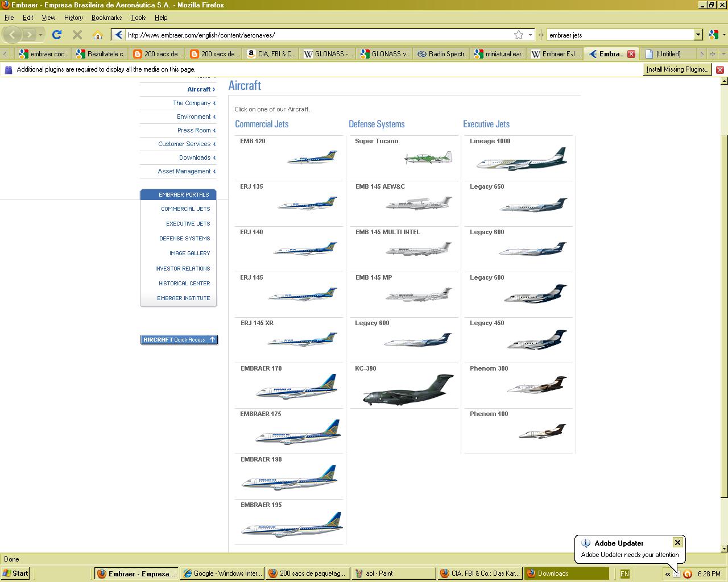Image resolution: width=728 pixels, height=582 pixels.
Task: Click the Stop loading X icon
Action: pos(77,35)
